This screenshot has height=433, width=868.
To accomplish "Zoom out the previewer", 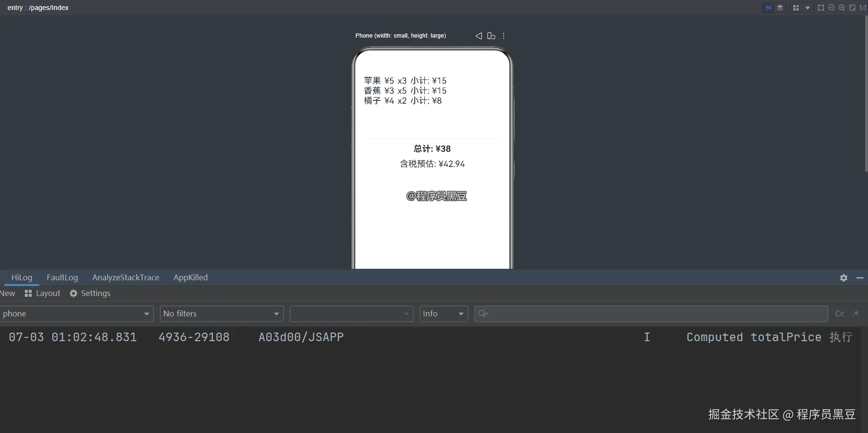I will 831,8.
